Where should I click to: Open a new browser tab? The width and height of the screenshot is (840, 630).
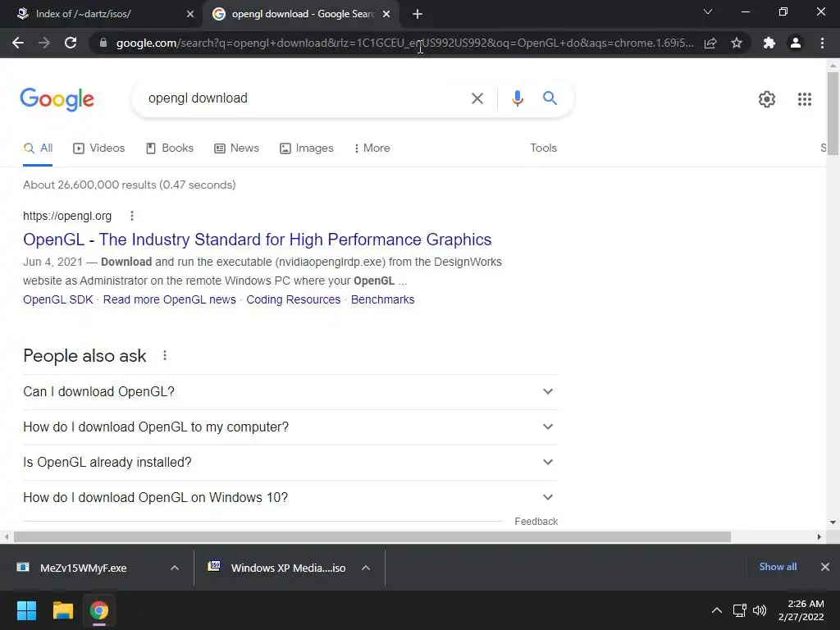[x=418, y=14]
